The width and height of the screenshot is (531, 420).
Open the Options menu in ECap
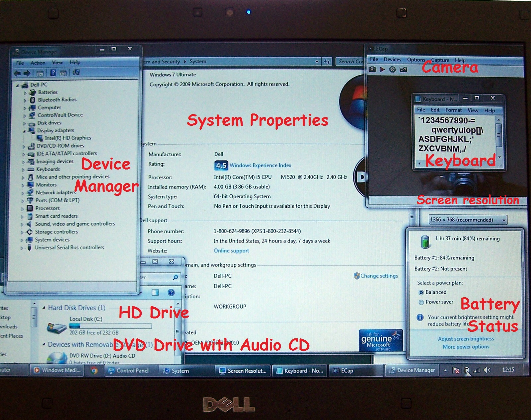coord(416,60)
